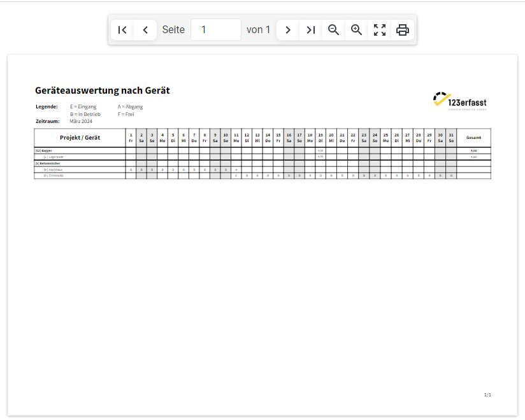Click the 'F = Frei' legend entry
This screenshot has height=420, width=525.
pos(126,114)
